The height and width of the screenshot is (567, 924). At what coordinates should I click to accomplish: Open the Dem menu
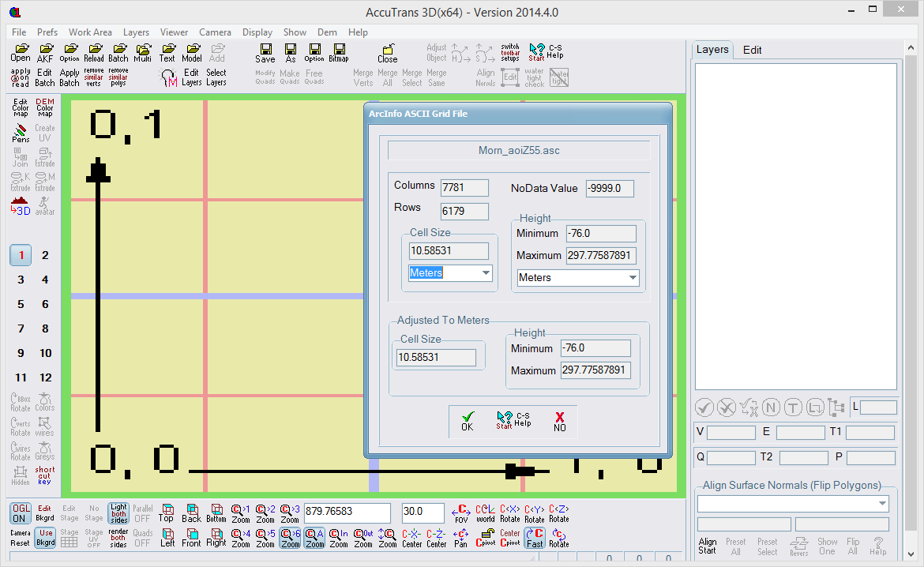tap(327, 32)
